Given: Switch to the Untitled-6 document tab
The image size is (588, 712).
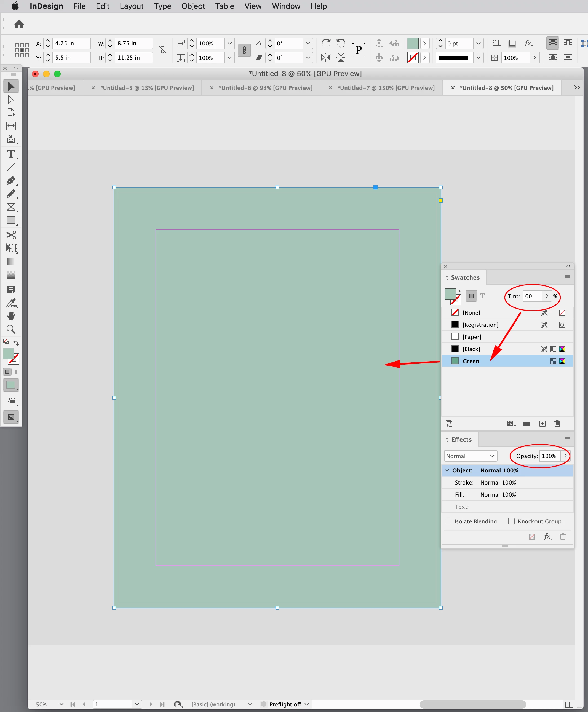Looking at the screenshot, I should point(265,88).
